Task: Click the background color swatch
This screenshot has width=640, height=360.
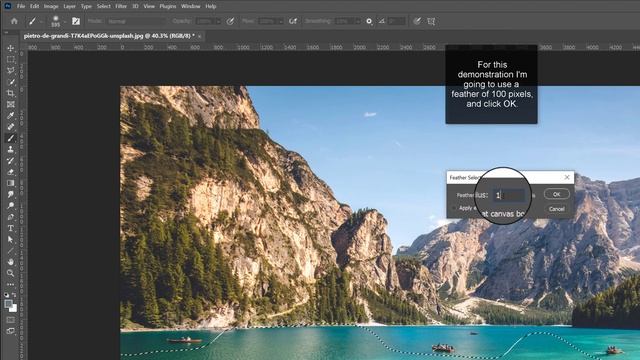Action: pos(13,309)
